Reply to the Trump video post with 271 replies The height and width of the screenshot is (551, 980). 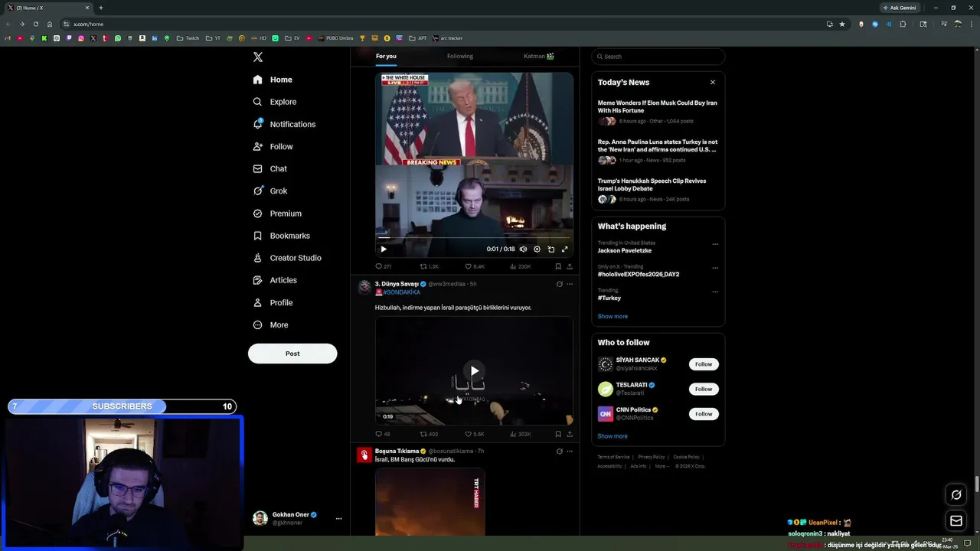pos(384,266)
